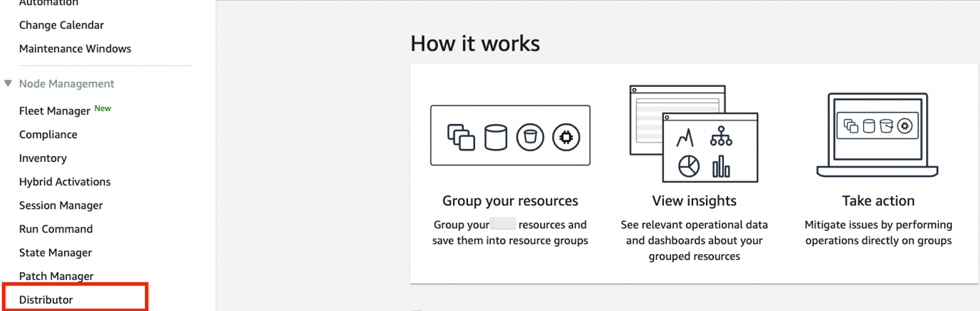The width and height of the screenshot is (980, 311).
Task: Click the circled bucket icon
Action: coord(530,138)
